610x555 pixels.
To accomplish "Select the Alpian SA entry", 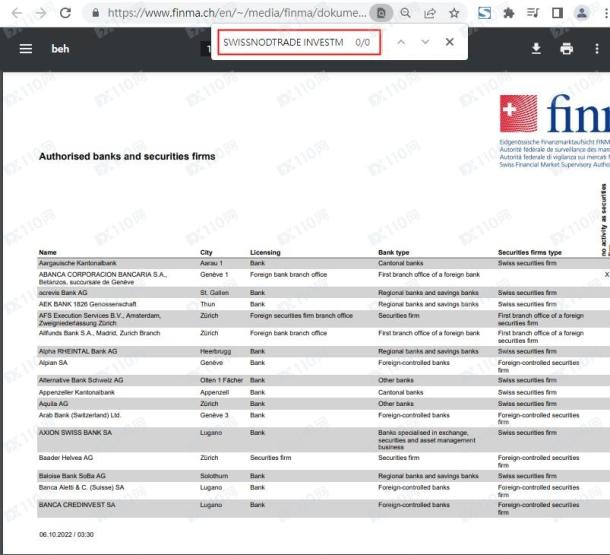I will 53,362.
